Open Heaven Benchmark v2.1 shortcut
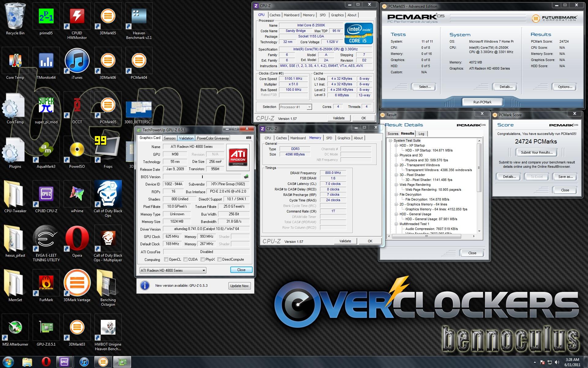This screenshot has width=588, height=368. pyautogui.click(x=139, y=21)
